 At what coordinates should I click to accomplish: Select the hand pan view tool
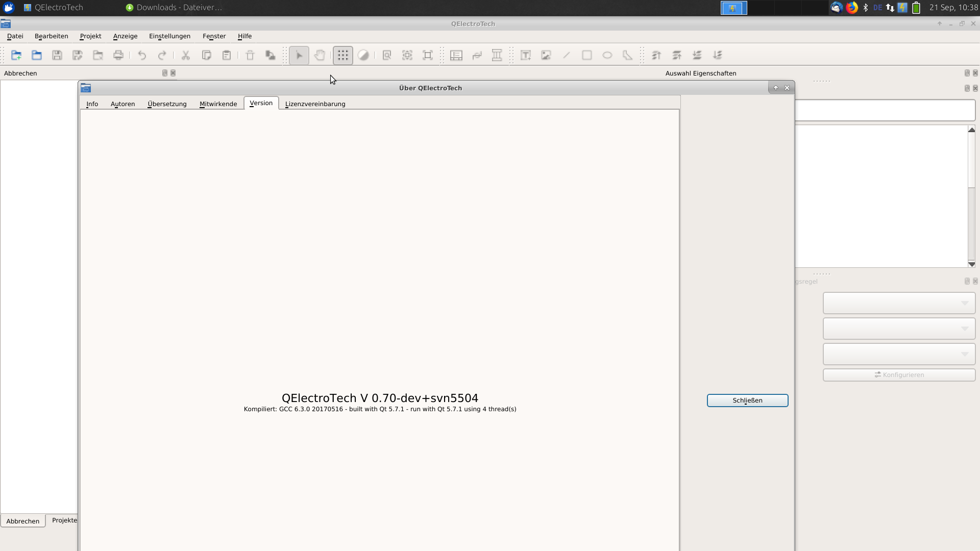320,55
